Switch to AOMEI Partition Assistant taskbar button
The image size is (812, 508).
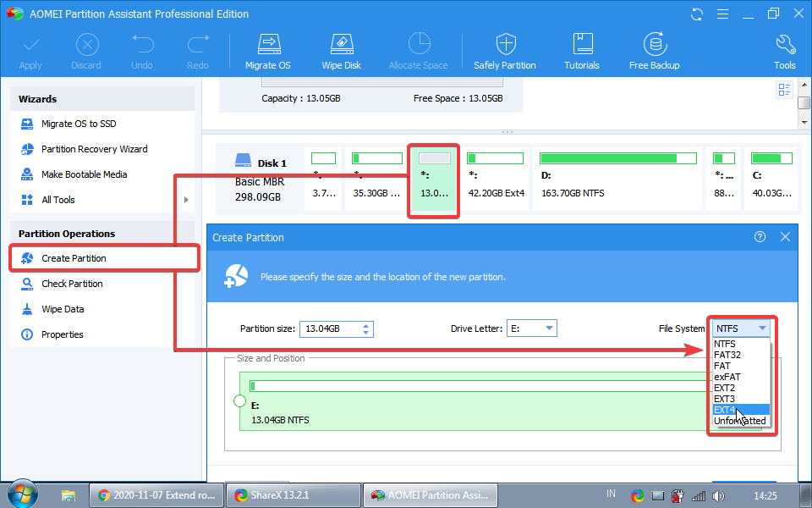pyautogui.click(x=431, y=495)
